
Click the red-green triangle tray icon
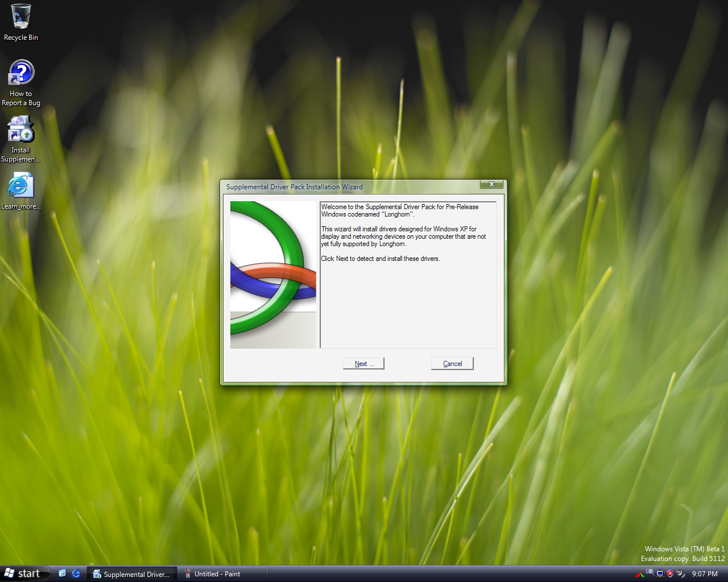[640, 574]
